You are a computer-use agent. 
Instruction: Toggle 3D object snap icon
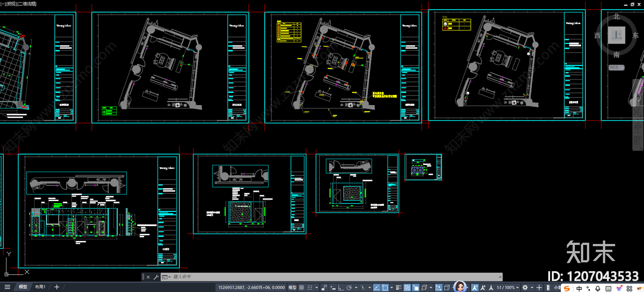point(424,288)
